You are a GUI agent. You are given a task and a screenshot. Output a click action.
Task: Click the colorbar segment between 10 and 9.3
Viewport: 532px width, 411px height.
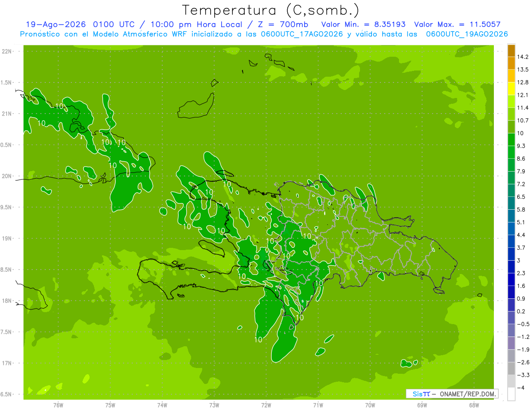(x=511, y=139)
